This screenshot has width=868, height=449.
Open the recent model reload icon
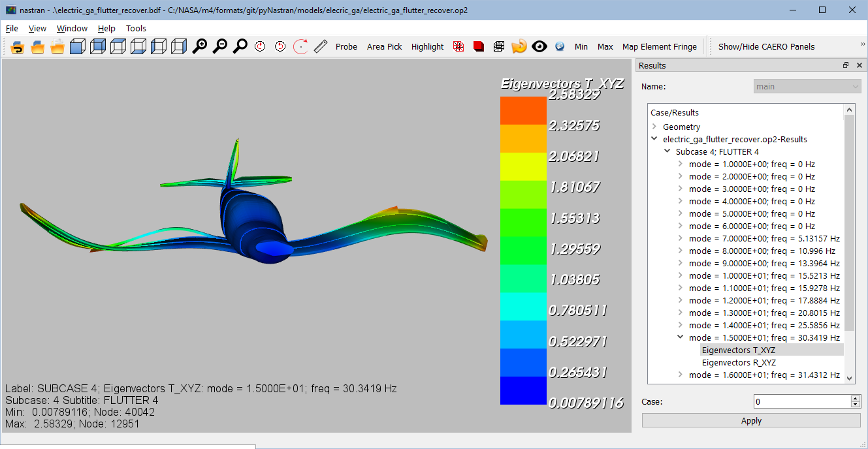coord(519,46)
